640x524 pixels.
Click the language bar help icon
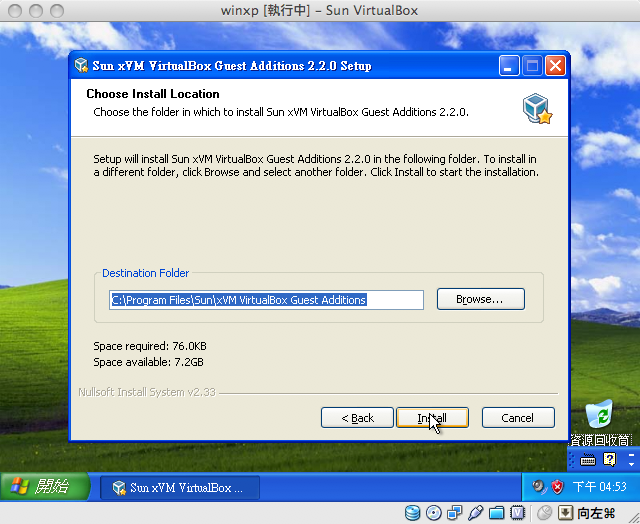609,460
